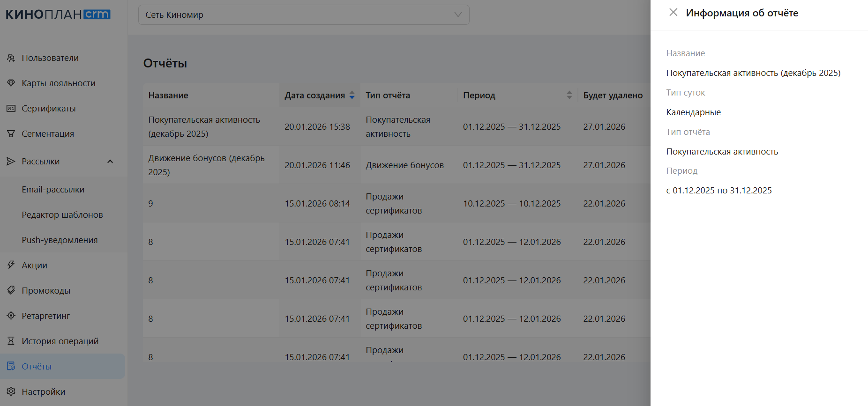Click the Retargeting crosshair icon
Screen dimensions: 868x406
point(11,316)
